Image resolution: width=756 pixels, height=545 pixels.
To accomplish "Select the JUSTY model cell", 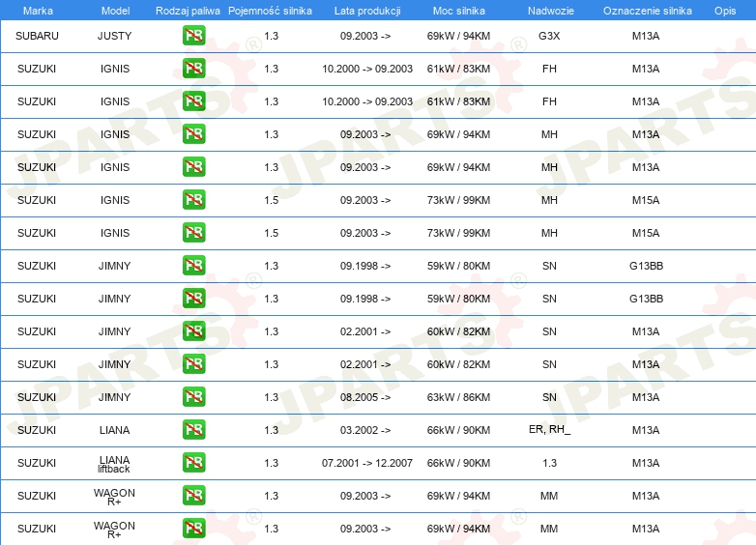I will [x=114, y=36].
